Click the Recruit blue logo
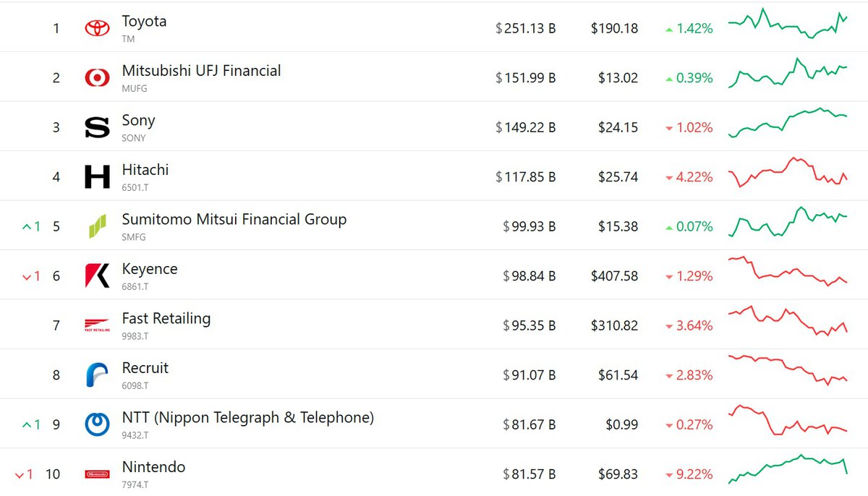This screenshot has width=868, height=496. pos(97,375)
